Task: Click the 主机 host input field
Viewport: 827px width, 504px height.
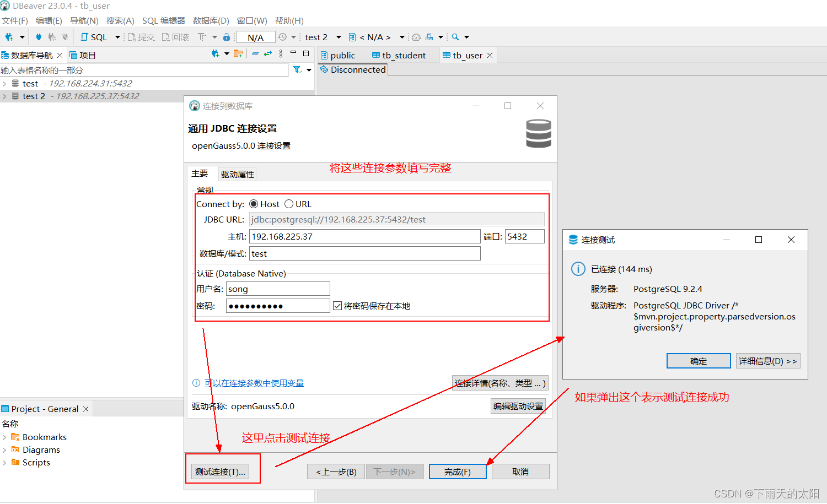Action: [365, 236]
